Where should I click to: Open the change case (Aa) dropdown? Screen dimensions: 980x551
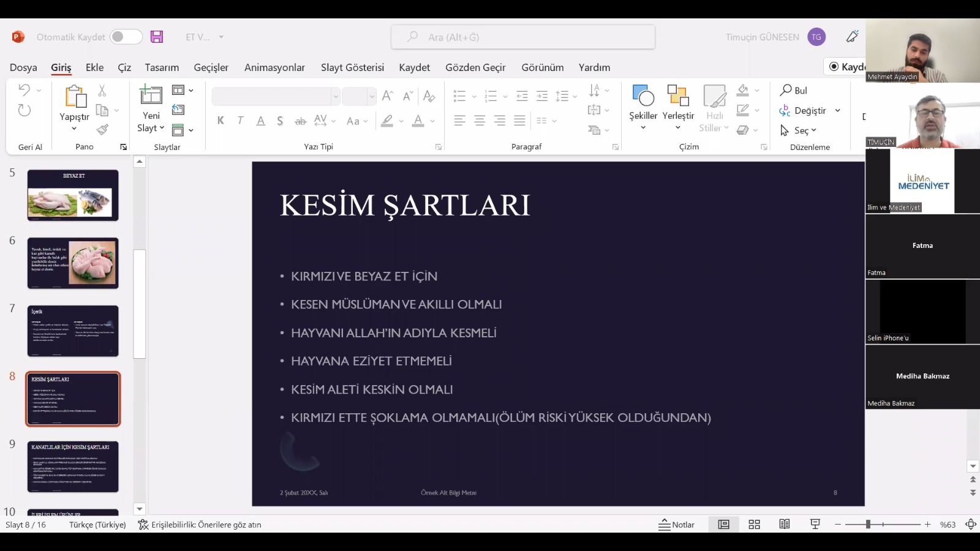(357, 121)
